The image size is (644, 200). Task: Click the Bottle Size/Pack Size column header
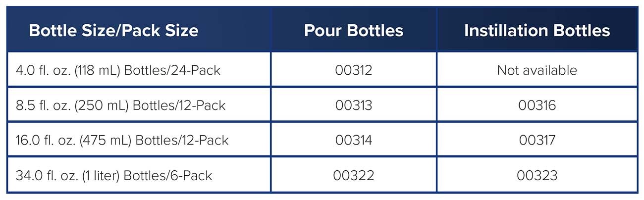coord(113,31)
